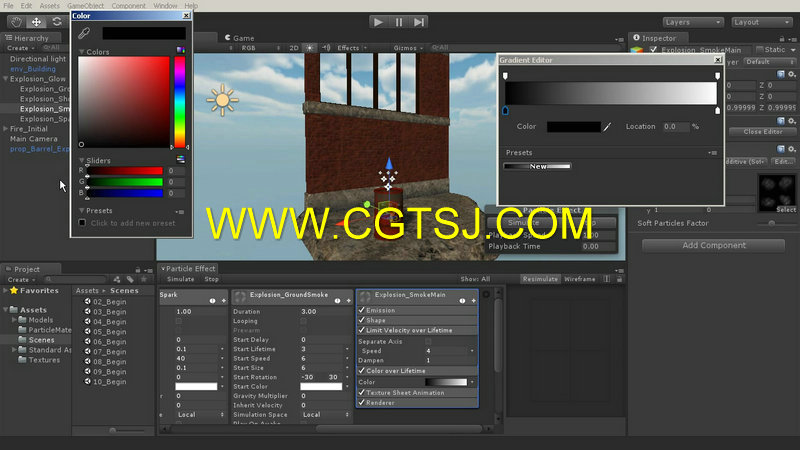This screenshot has width=800, height=450.
Task: Toggle Texture Sheet Animation checkbox
Action: [362, 392]
